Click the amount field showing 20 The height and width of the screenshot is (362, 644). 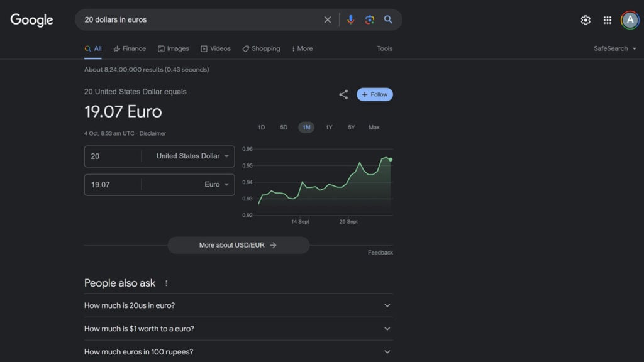point(113,156)
